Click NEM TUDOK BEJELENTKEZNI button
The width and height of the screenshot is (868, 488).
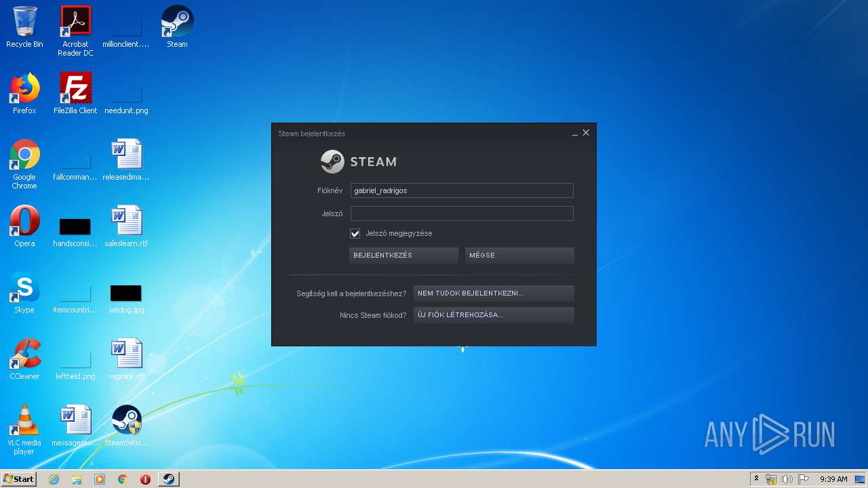coord(494,293)
